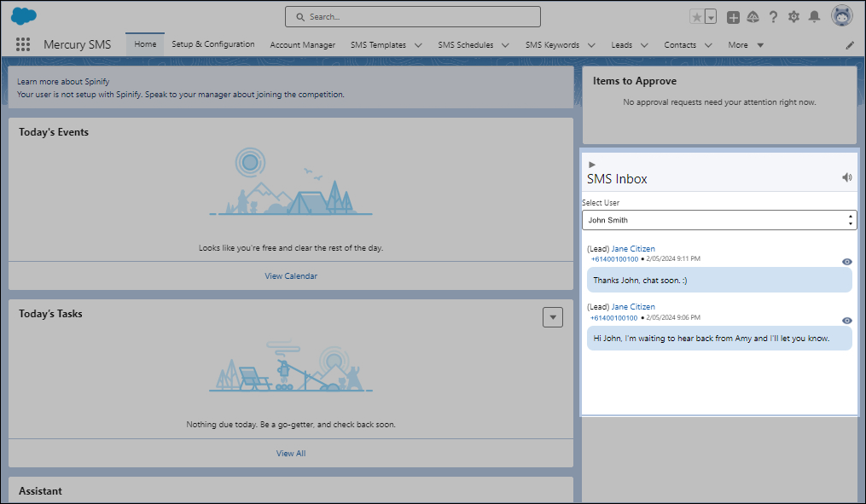Toggle visibility of the 9:11 PM message

tap(846, 262)
